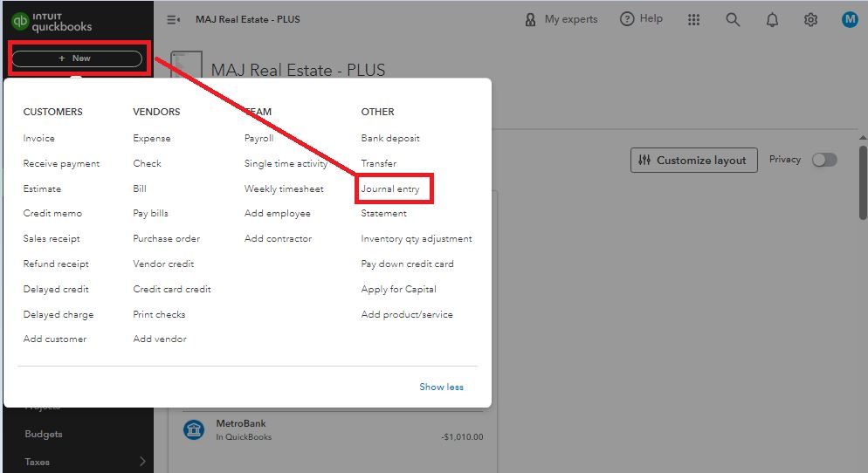The image size is (868, 473).
Task: Choose Credit memo
Action: [52, 213]
